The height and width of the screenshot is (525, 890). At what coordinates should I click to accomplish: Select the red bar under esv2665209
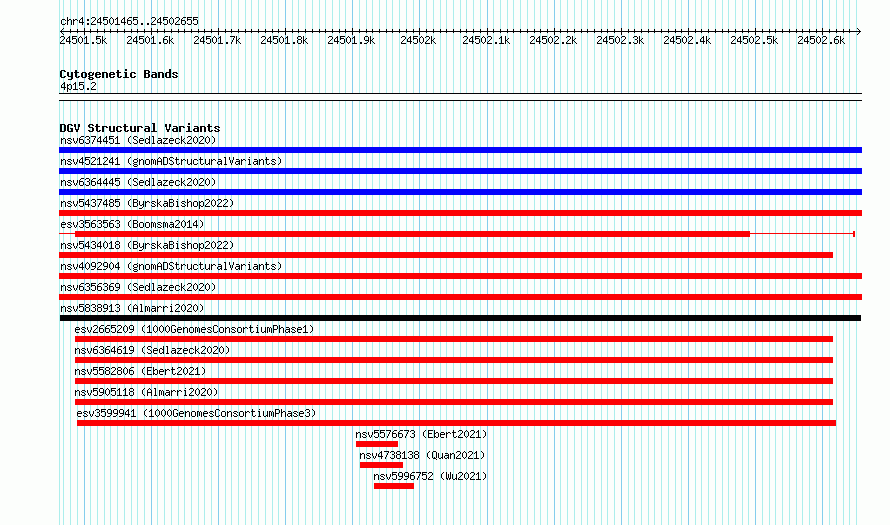pyautogui.click(x=454, y=339)
